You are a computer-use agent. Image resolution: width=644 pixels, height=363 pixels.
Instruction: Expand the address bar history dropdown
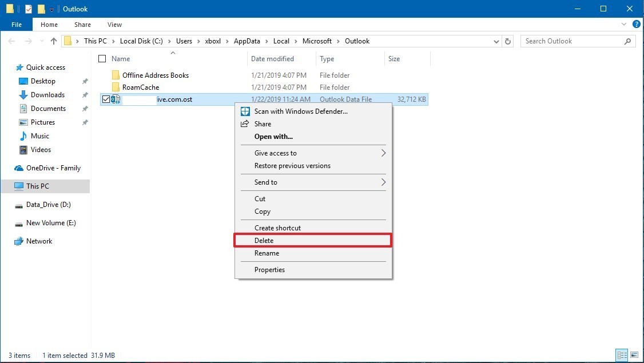point(496,41)
